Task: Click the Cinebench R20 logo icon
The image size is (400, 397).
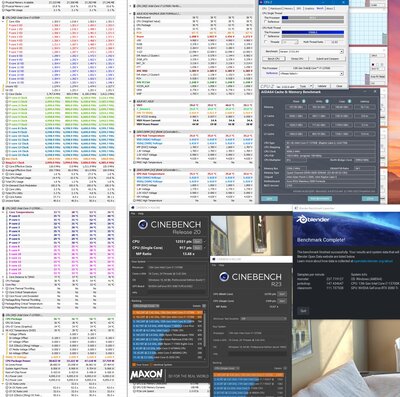Action: pos(143,225)
